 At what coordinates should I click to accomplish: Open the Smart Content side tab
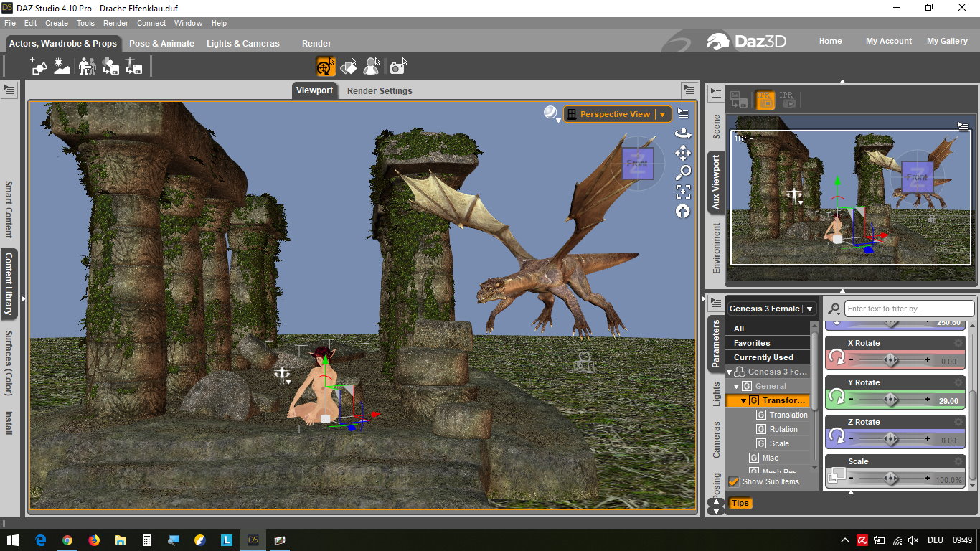coord(9,209)
